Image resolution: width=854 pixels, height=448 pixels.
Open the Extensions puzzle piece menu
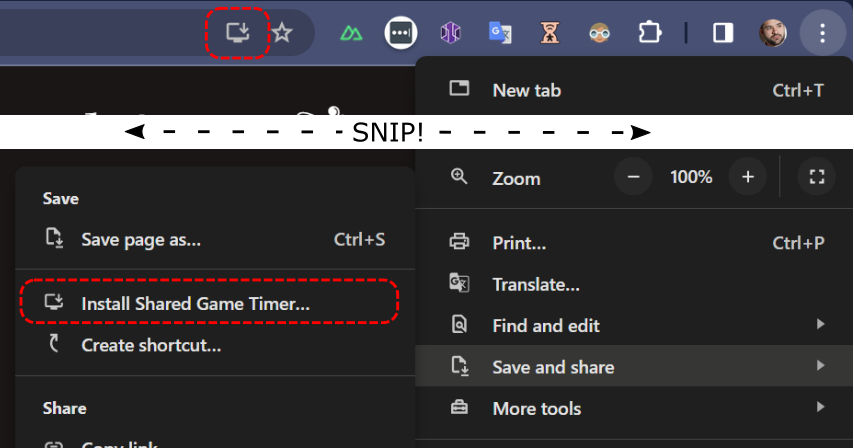coord(650,33)
